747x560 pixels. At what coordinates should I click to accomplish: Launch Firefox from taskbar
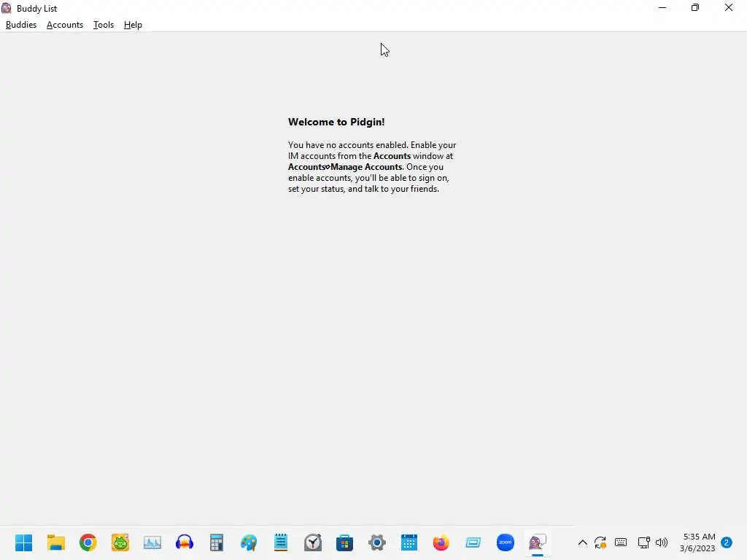[x=441, y=542]
